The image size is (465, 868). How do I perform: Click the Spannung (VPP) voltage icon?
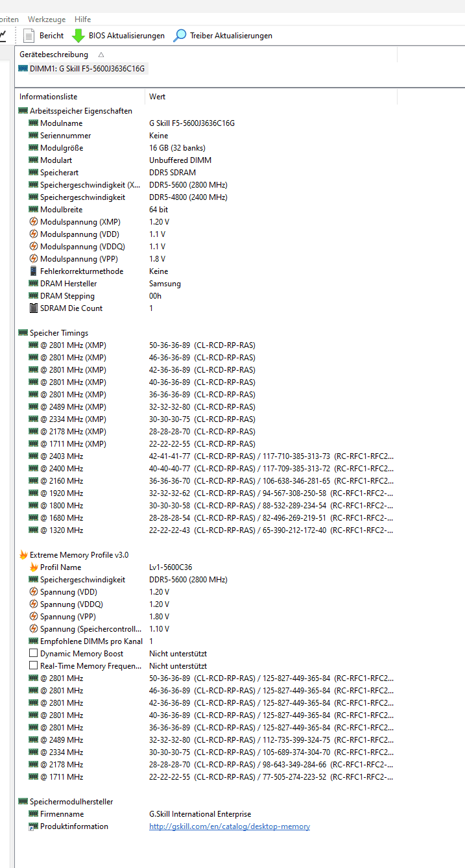[34, 617]
